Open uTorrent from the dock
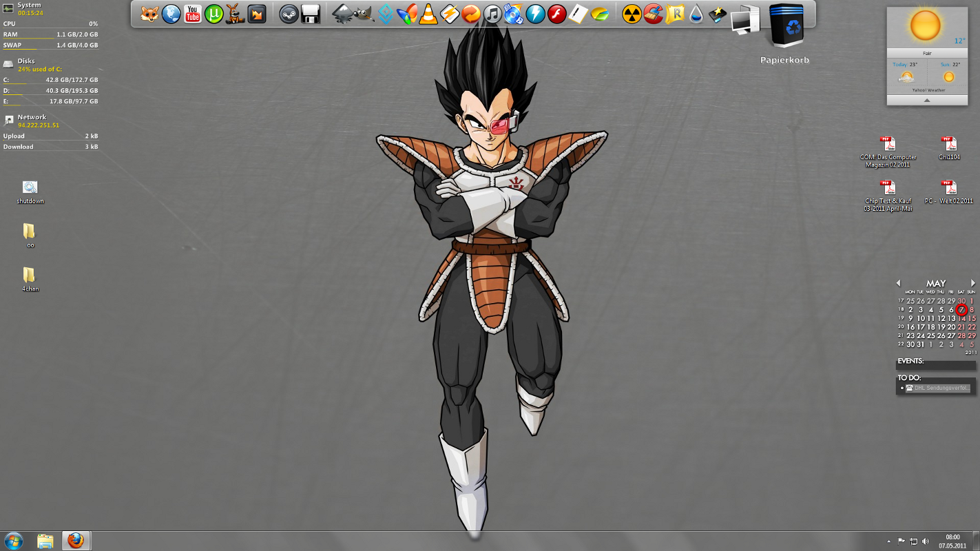980x551 pixels. (214, 14)
